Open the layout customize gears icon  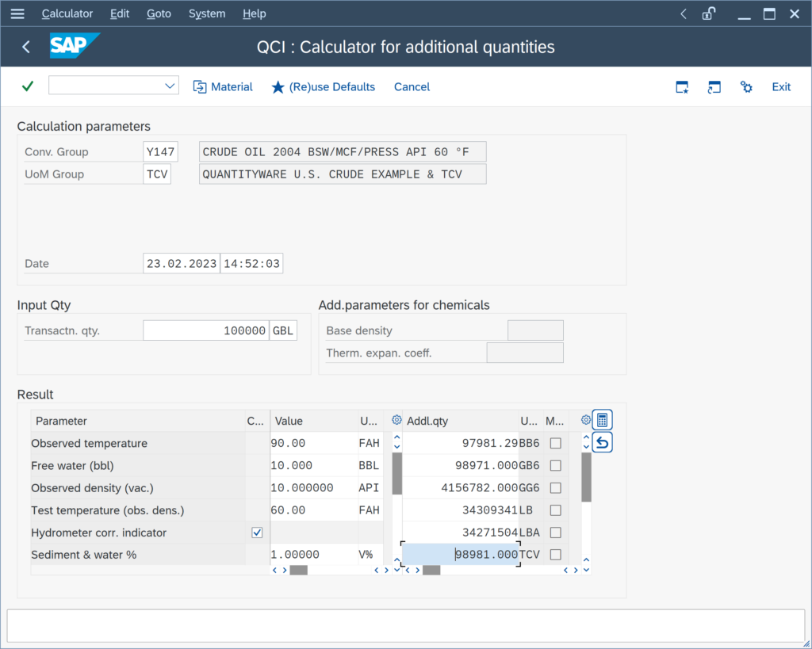746,87
